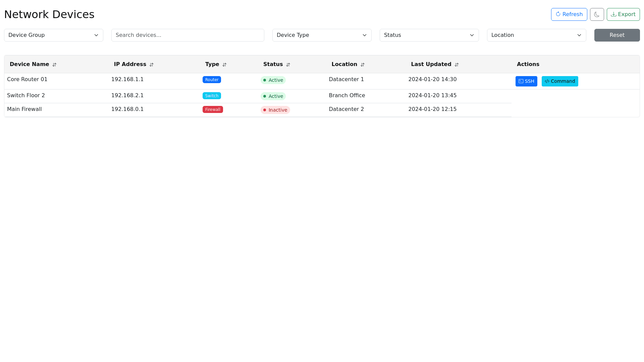Click the Firewall type badge
The height and width of the screenshot is (362, 644).
(213, 110)
